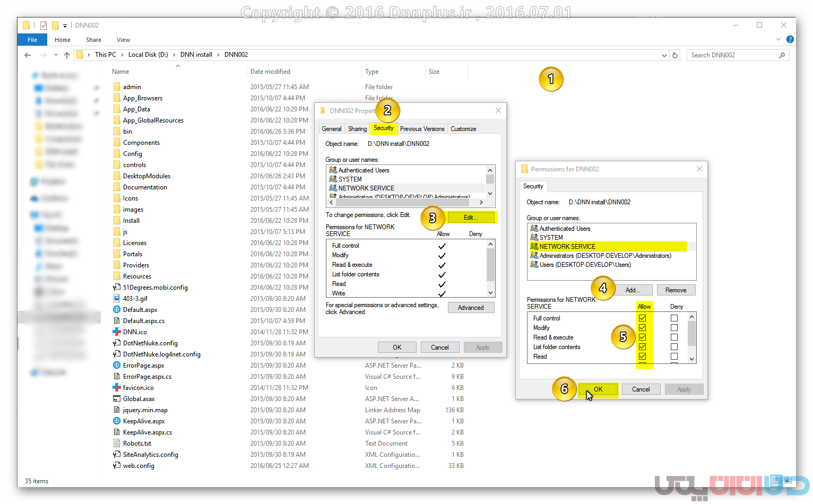Open the Explorer Help question mark icon

tap(790, 39)
